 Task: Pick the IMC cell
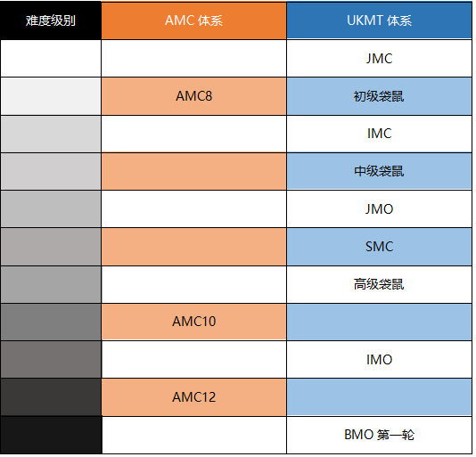380,134
